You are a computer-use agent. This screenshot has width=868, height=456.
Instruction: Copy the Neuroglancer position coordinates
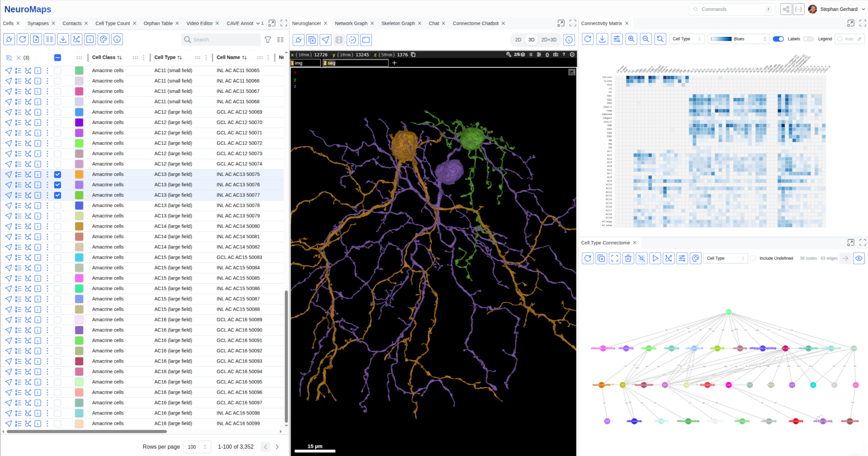(413, 54)
